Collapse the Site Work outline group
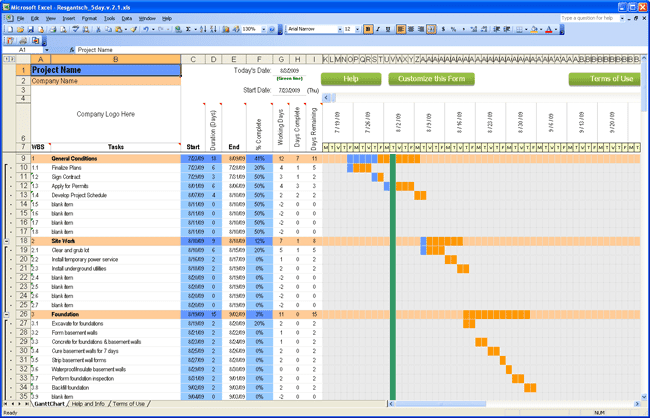 [6, 241]
